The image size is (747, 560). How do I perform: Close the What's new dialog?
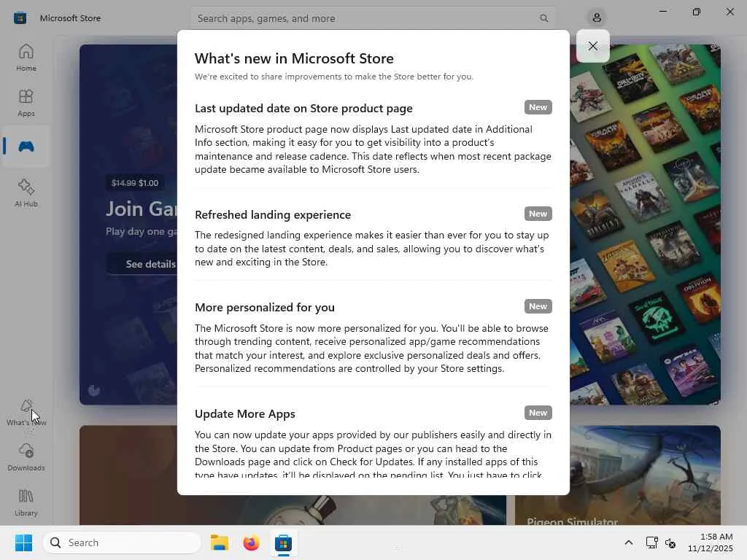[592, 46]
